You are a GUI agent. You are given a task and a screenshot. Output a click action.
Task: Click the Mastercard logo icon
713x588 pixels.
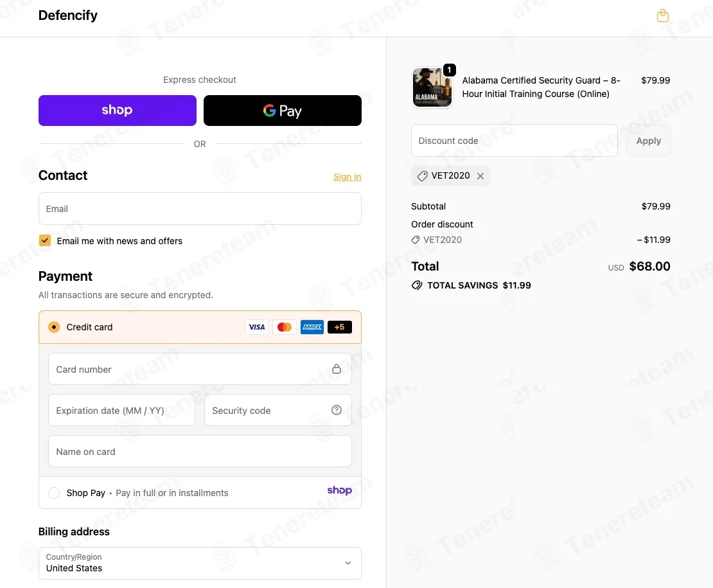tap(285, 327)
